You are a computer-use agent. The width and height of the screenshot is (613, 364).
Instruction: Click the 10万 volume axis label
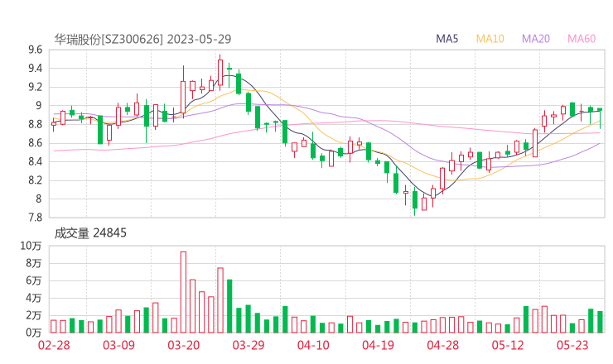(x=31, y=246)
